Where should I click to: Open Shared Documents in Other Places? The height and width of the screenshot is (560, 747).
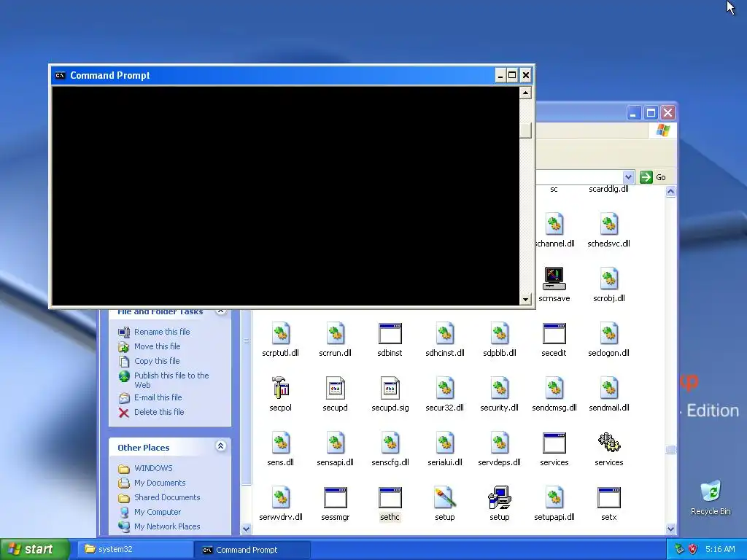click(167, 497)
